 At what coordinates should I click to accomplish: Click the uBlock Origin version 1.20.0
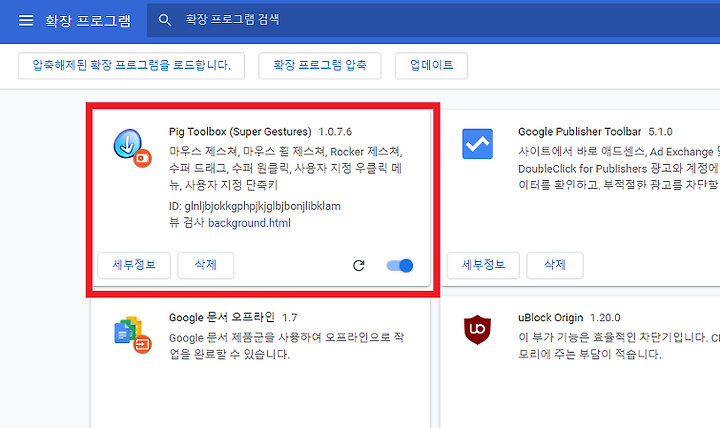click(605, 318)
